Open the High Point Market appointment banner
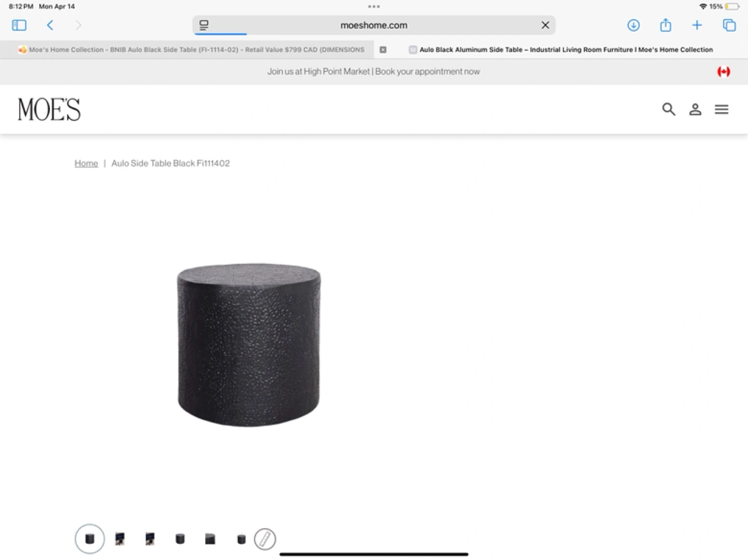 point(373,72)
